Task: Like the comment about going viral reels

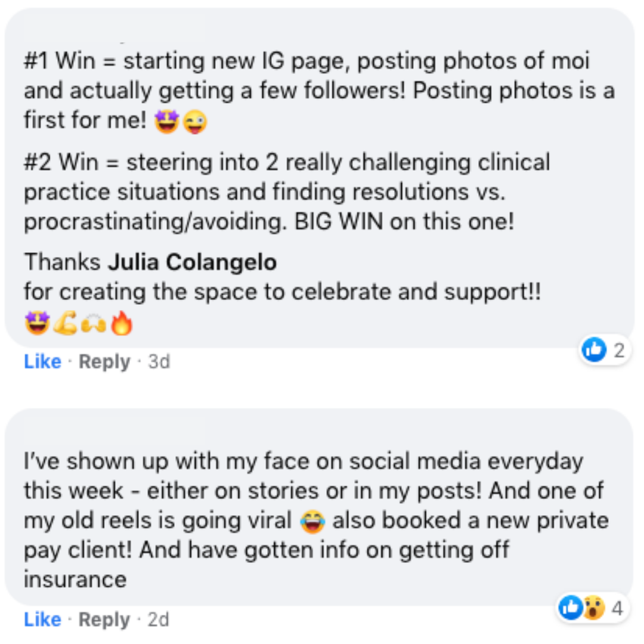Action: [x=42, y=620]
